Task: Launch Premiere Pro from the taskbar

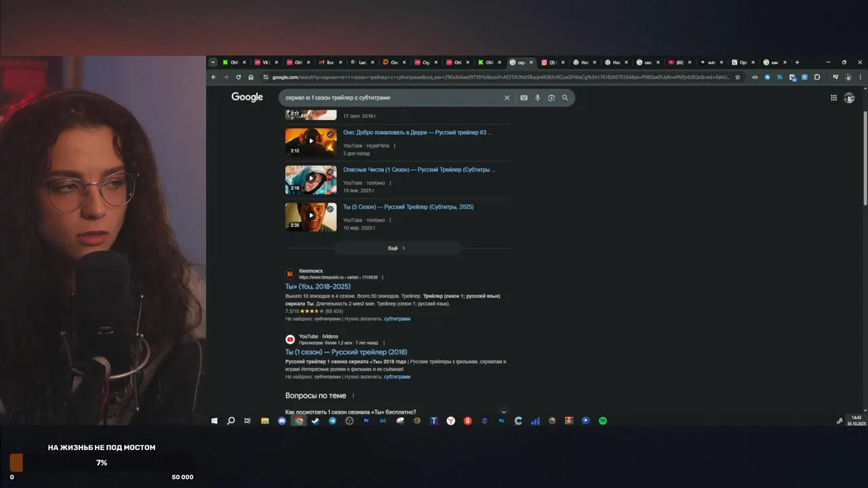Action: pyautogui.click(x=366, y=421)
